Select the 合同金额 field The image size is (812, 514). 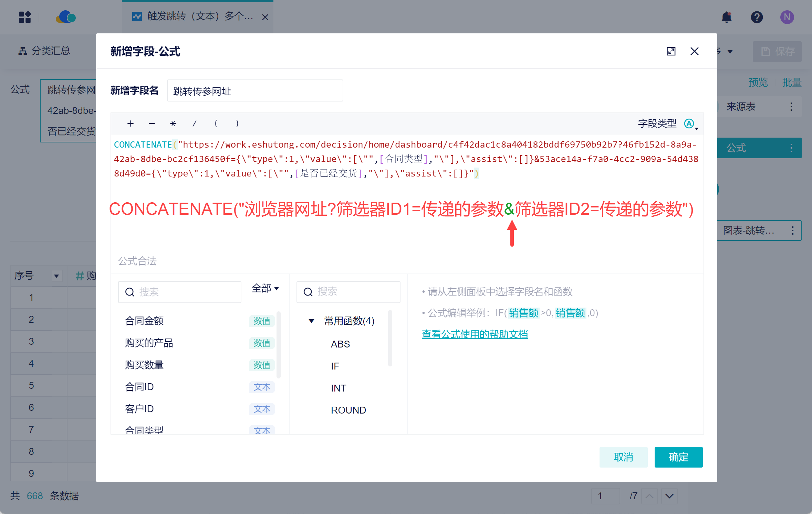(x=144, y=321)
